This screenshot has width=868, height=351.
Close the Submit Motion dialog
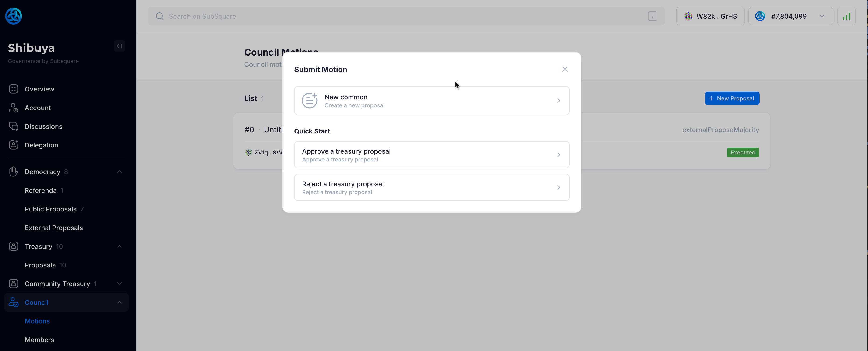point(565,69)
